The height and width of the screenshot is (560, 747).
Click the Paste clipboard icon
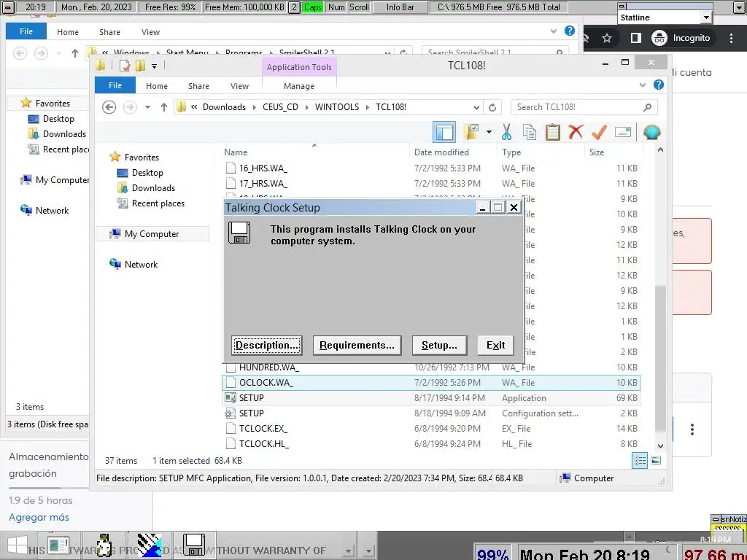[x=552, y=132]
